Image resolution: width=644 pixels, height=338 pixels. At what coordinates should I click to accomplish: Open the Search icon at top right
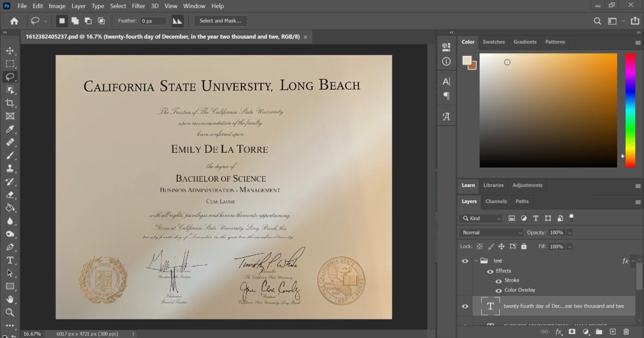tap(597, 21)
